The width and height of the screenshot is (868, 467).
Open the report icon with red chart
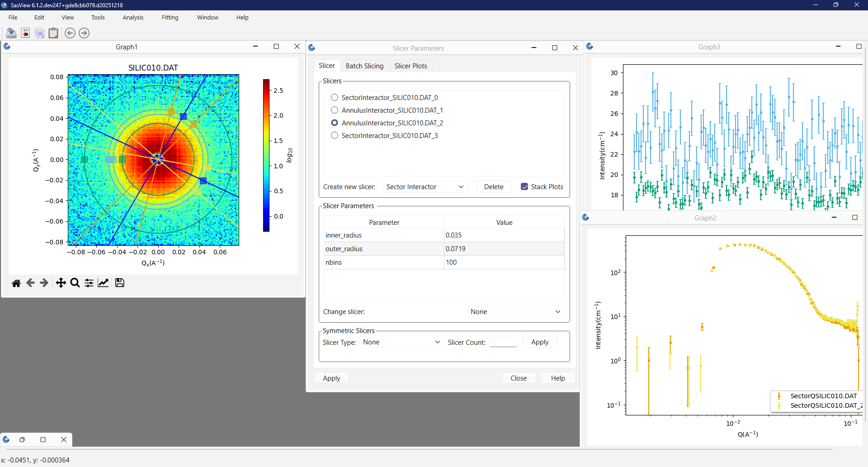pyautogui.click(x=26, y=33)
